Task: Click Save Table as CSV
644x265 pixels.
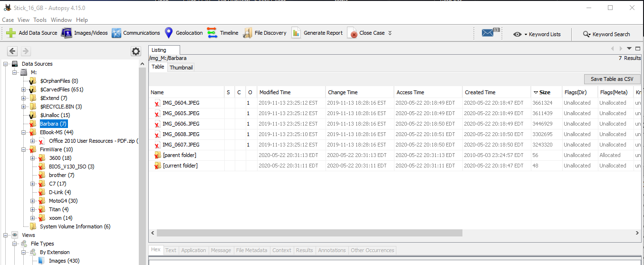Action: [612, 79]
